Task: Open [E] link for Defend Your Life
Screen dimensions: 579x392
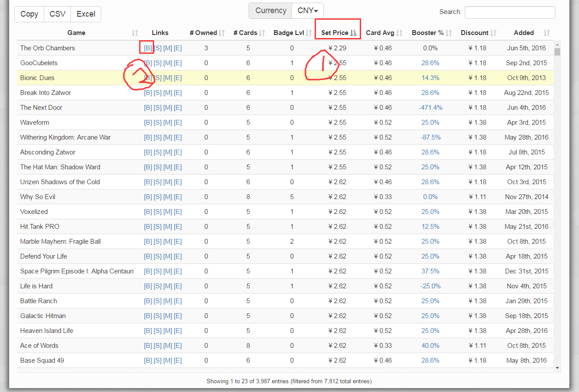Action: (x=178, y=256)
